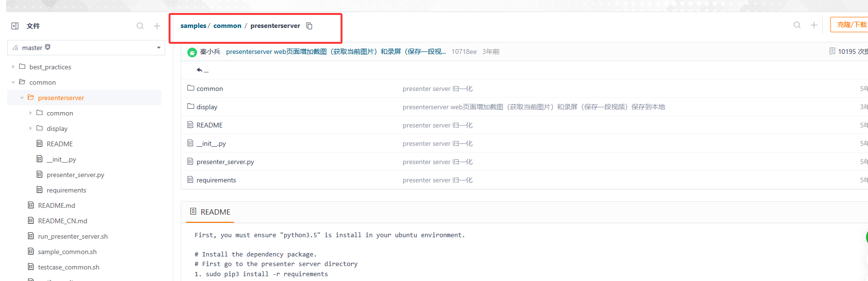Open README.md in the sidebar tree

tap(56, 205)
